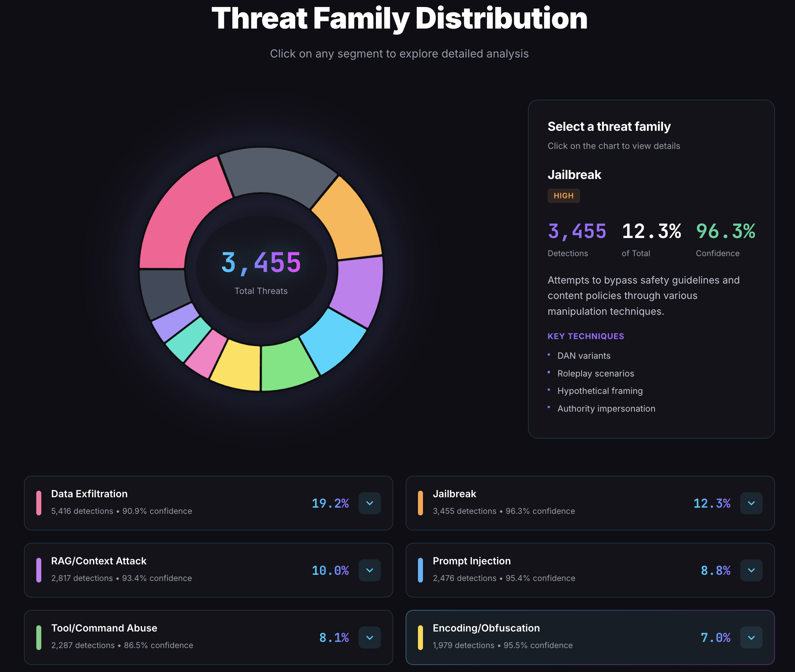Screen dimensions: 795x672
Task: Click the HIGH severity badge
Action: (563, 196)
